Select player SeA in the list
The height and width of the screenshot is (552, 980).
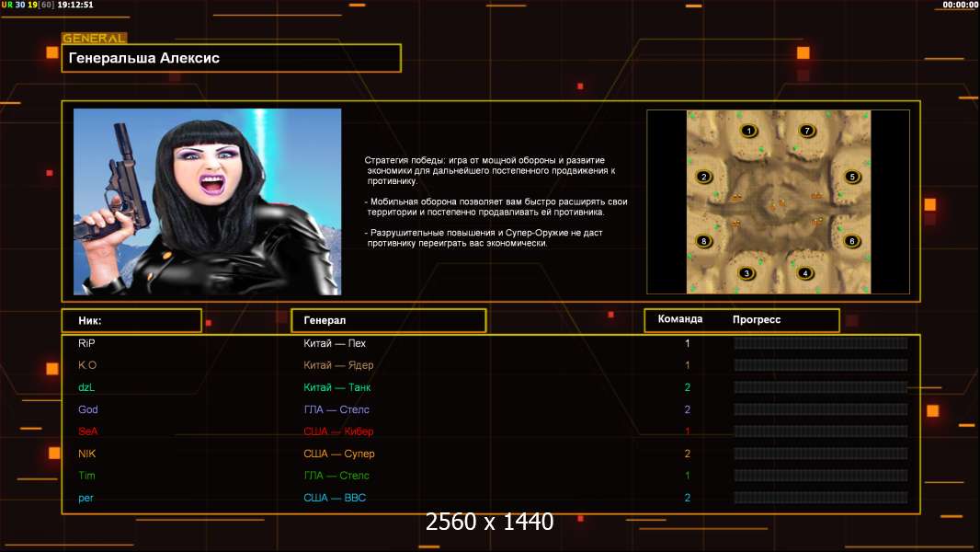(x=88, y=431)
